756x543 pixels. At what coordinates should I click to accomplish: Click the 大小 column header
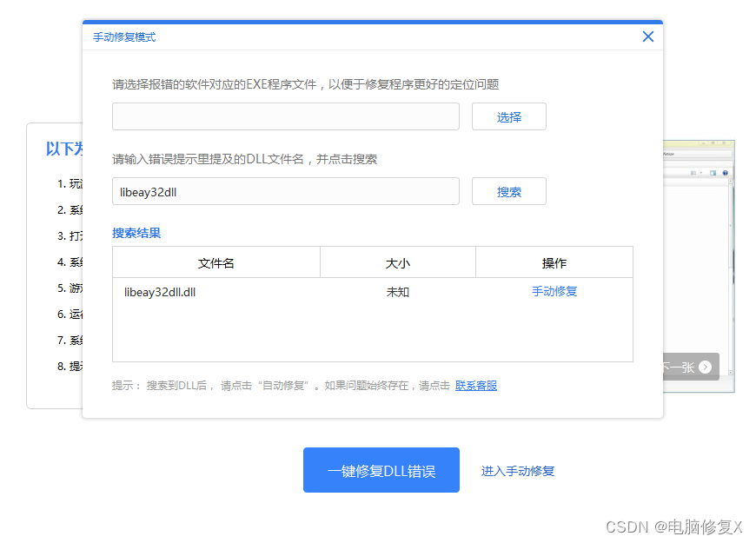tap(398, 263)
